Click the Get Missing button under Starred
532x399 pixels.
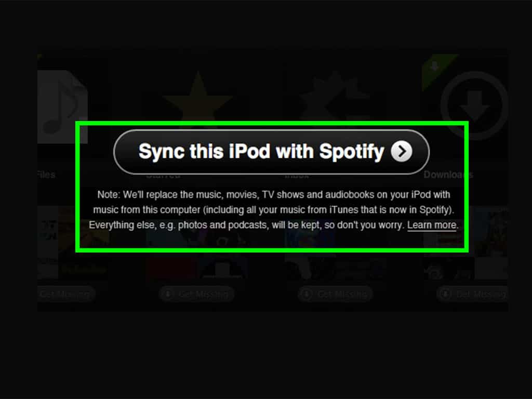tap(196, 294)
